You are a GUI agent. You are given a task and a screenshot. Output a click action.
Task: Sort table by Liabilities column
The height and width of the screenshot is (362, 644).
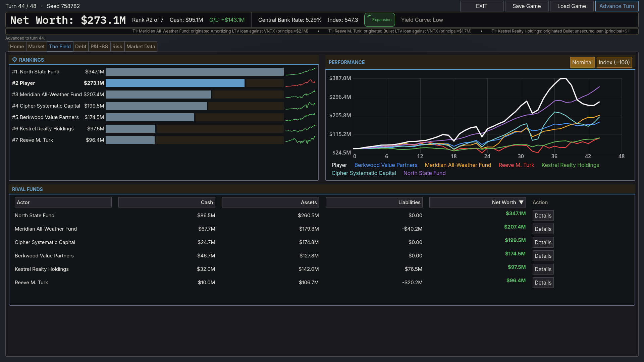(374, 202)
